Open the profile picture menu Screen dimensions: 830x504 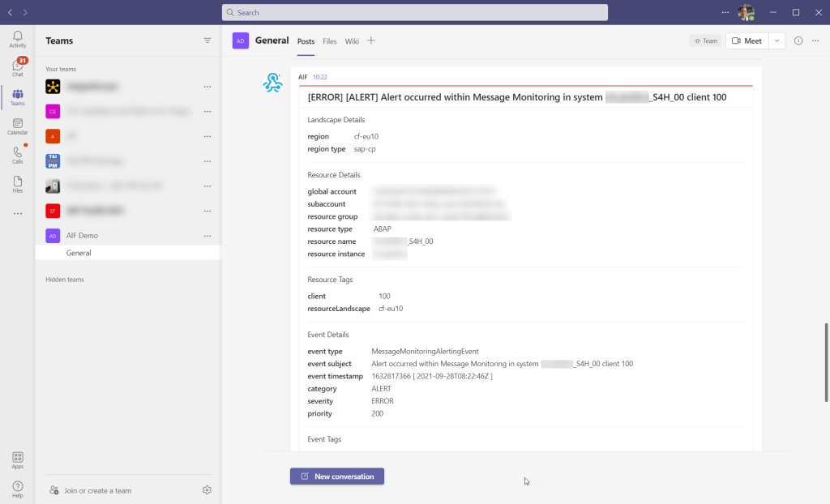(x=746, y=12)
